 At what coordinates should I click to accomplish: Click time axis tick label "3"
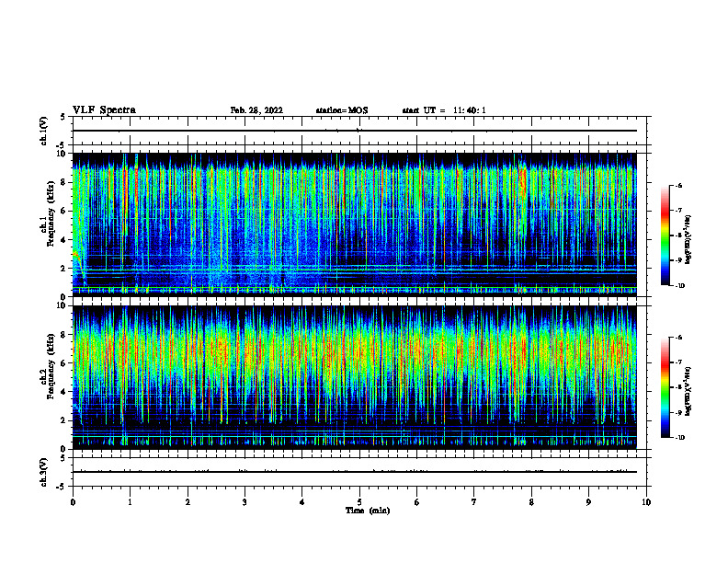tap(245, 502)
